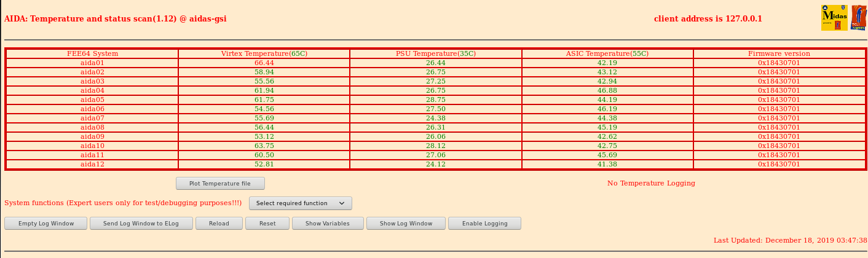The image size is (868, 258).
Task: Click the System functions expert users warning text
Action: point(123,203)
